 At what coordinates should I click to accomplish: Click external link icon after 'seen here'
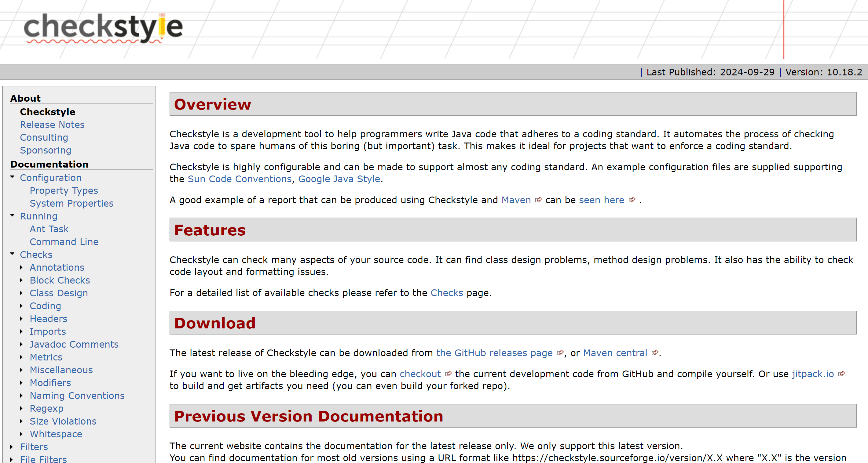tap(632, 200)
